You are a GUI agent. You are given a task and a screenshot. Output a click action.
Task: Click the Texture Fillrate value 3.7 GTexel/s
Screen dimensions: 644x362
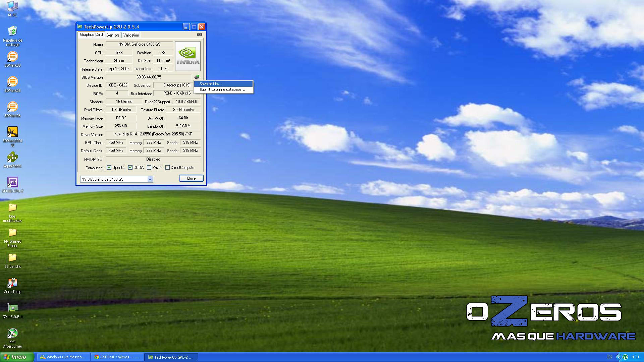point(183,110)
